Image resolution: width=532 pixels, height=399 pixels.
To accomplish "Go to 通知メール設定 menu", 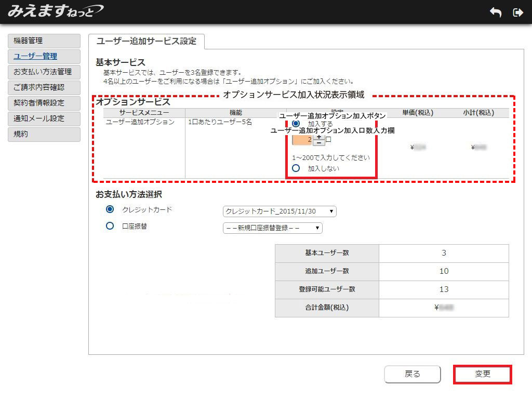I will click(44, 118).
